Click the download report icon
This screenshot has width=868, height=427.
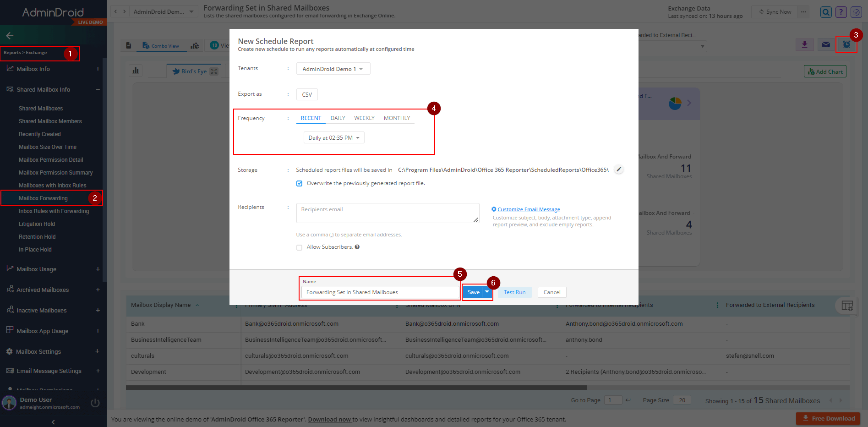(x=805, y=44)
